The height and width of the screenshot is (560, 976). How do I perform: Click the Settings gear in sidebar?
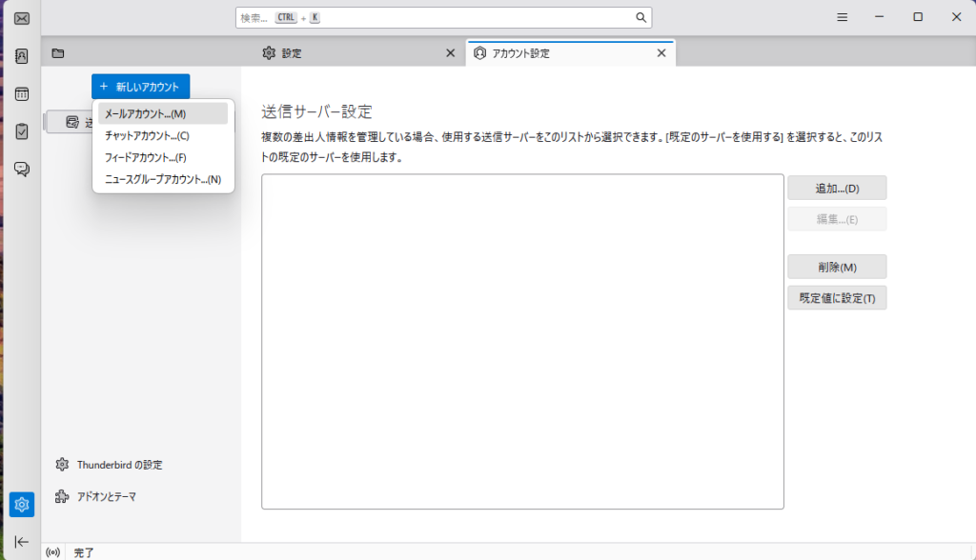tap(21, 505)
